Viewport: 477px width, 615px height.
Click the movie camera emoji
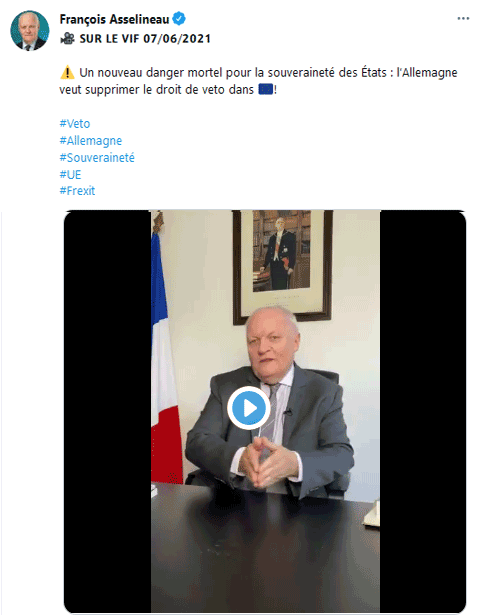click(67, 38)
